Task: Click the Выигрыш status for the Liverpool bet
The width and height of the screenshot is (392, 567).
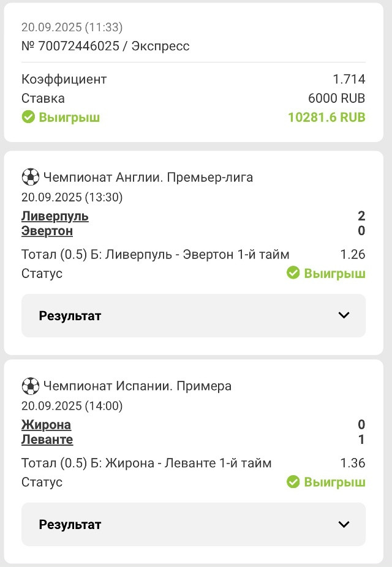Action: pyautogui.click(x=334, y=273)
